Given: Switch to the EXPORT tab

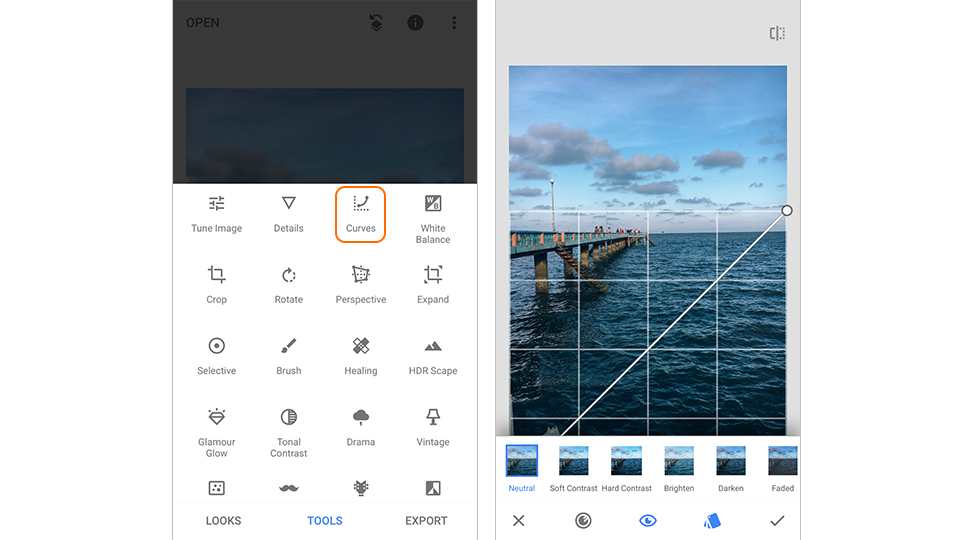Looking at the screenshot, I should point(426,520).
